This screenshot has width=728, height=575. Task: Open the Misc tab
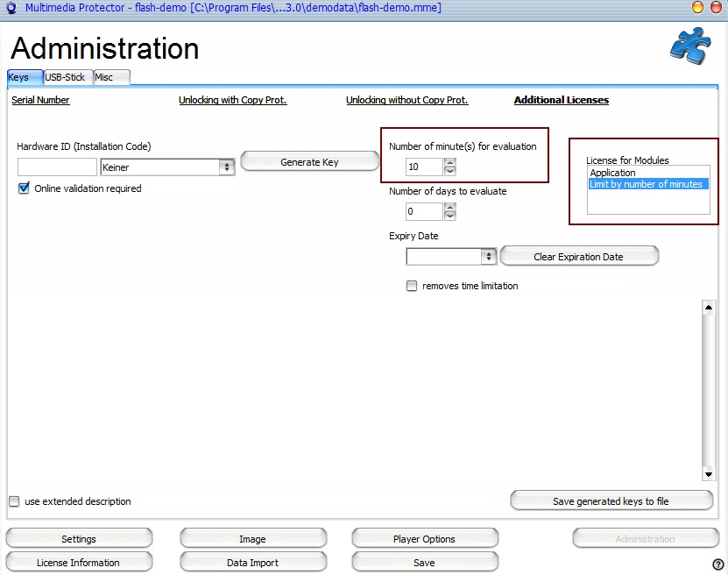[110, 77]
